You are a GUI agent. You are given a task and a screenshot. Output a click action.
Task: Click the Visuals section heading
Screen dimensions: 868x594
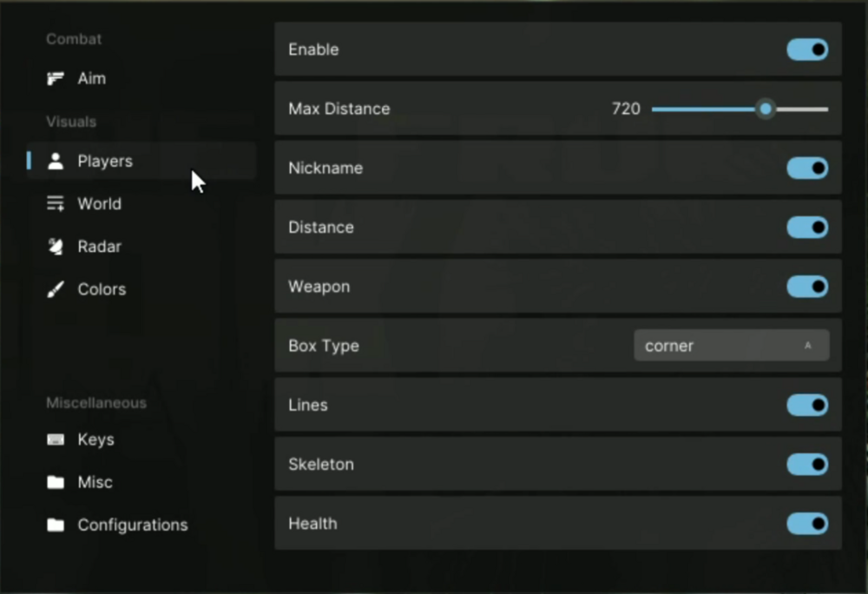click(71, 122)
